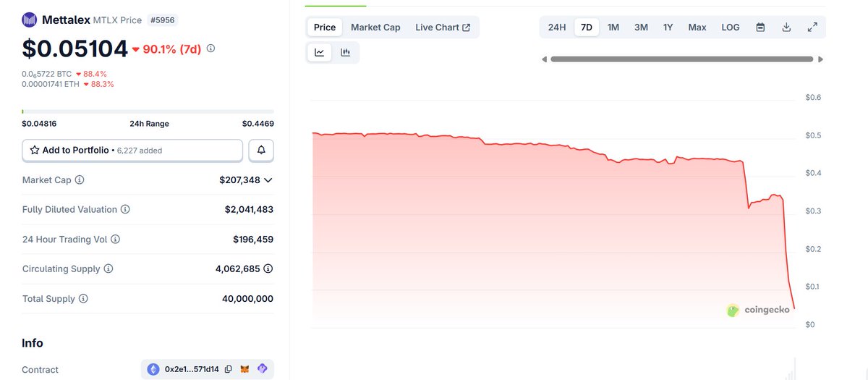Image resolution: width=868 pixels, height=380 pixels.
Task: Switch to the line chart view icon
Action: click(x=320, y=52)
